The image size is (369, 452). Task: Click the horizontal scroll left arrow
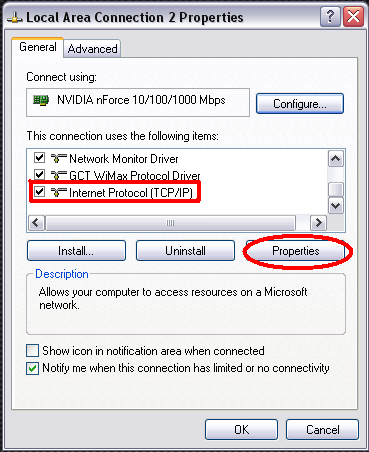click(x=36, y=222)
